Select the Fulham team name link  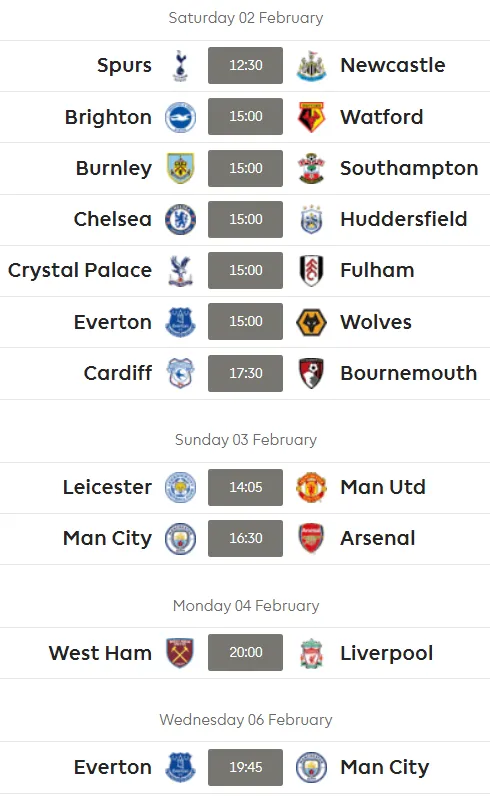[377, 270]
